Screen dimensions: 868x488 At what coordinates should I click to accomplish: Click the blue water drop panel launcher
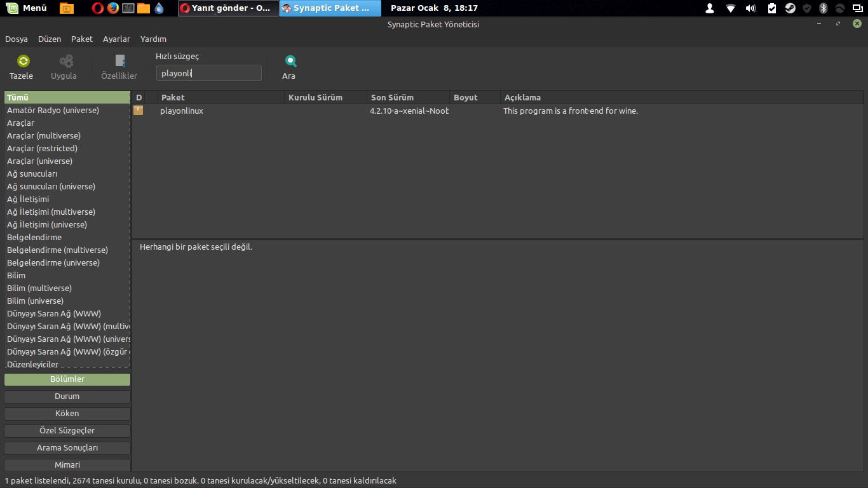(x=159, y=8)
